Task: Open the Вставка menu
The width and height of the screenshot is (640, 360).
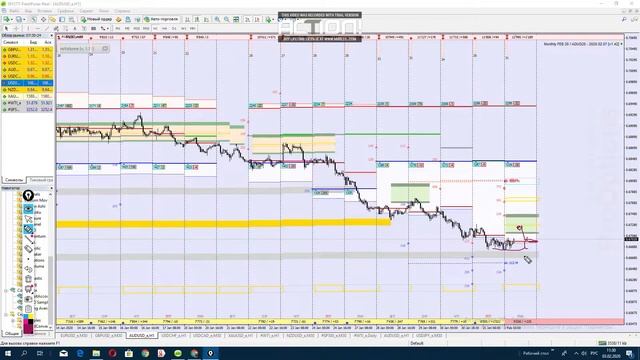Action: (x=44, y=11)
